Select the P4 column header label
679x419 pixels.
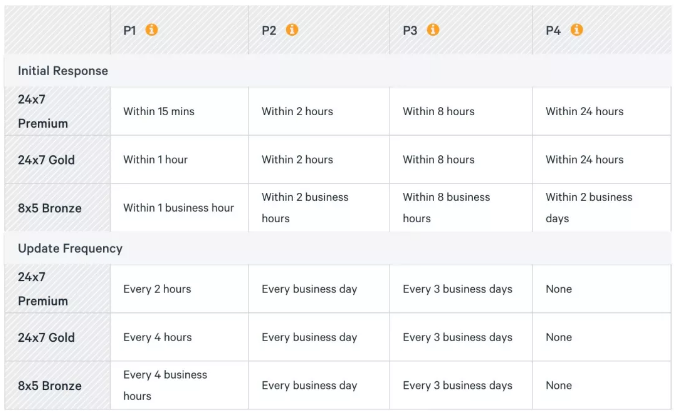(553, 30)
